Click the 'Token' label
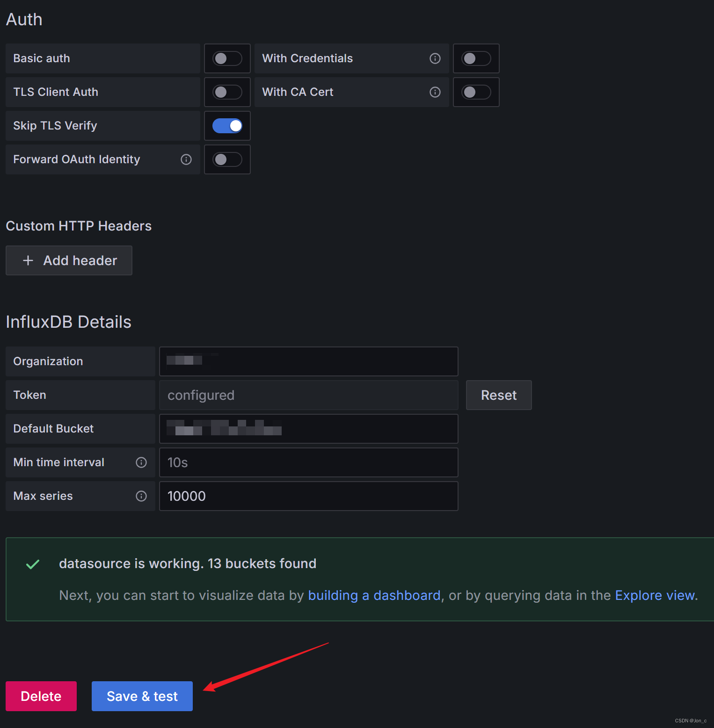Screen dimensions: 714x728 click(29, 395)
